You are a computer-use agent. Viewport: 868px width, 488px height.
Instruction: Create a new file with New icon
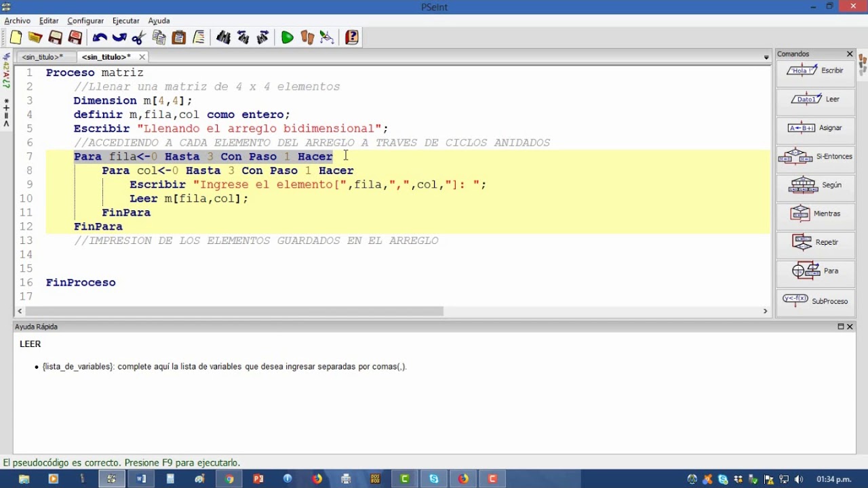16,38
